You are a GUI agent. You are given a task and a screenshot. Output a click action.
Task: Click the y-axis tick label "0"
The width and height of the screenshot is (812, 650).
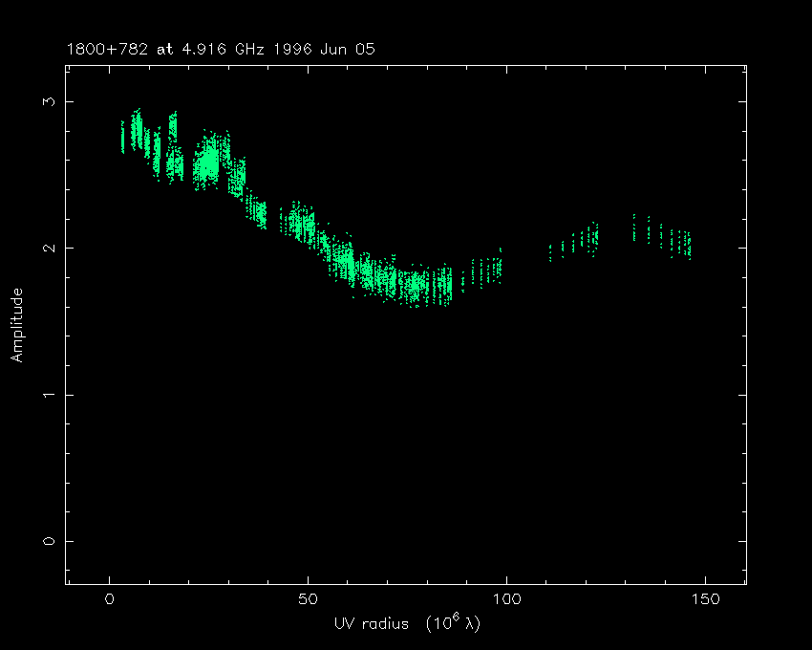(x=50, y=541)
